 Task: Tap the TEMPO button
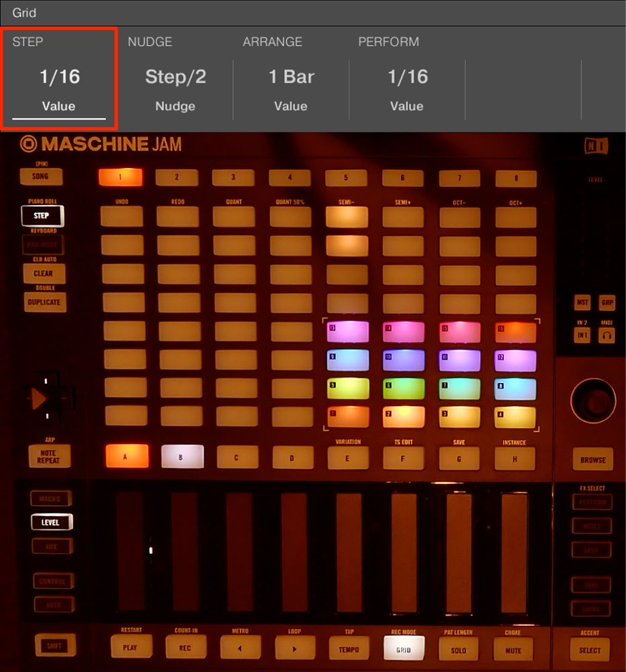(x=349, y=649)
